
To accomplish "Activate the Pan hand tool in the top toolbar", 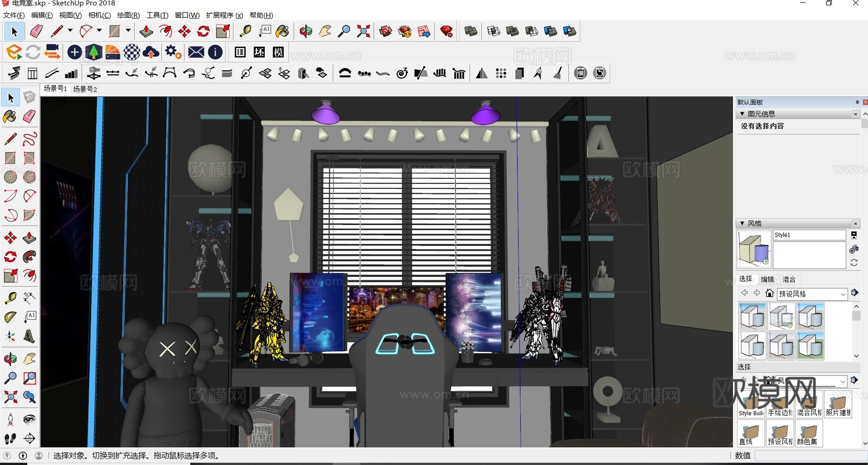I will (325, 32).
